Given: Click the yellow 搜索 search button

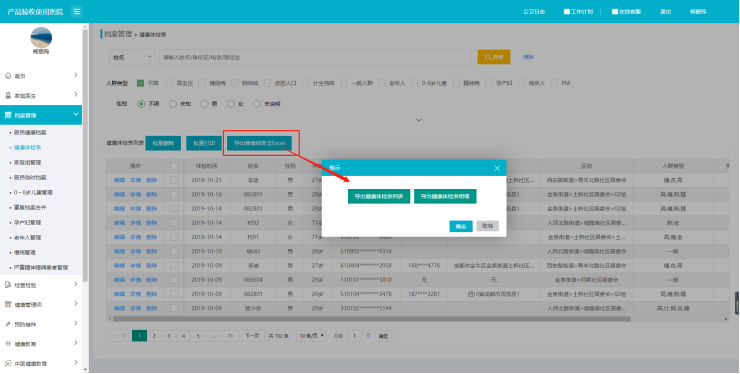Looking at the screenshot, I should [x=494, y=57].
